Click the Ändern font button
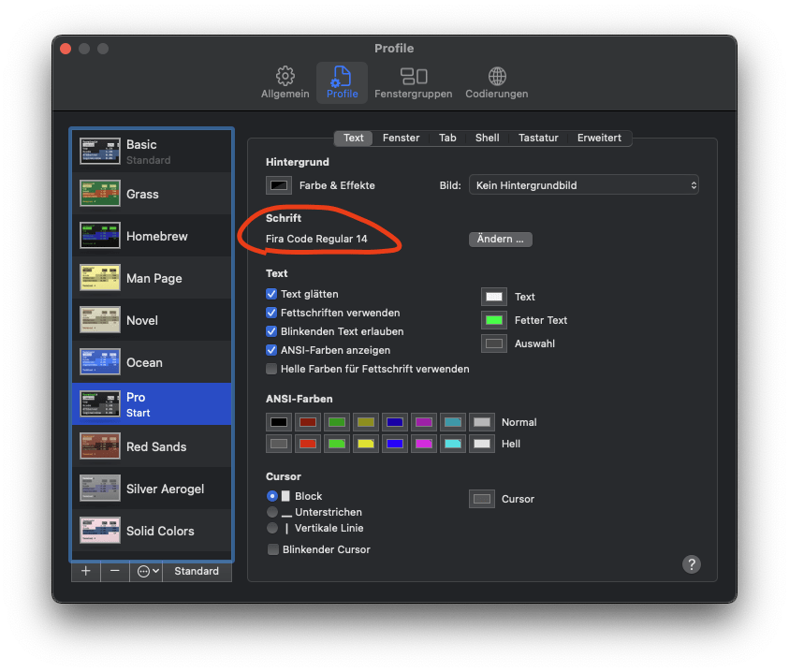 500,239
